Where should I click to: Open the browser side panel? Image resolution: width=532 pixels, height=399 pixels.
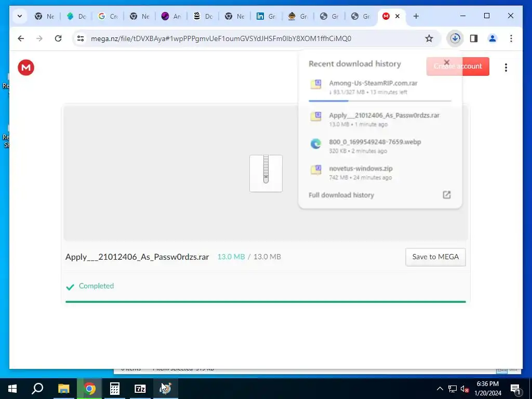coord(474,38)
